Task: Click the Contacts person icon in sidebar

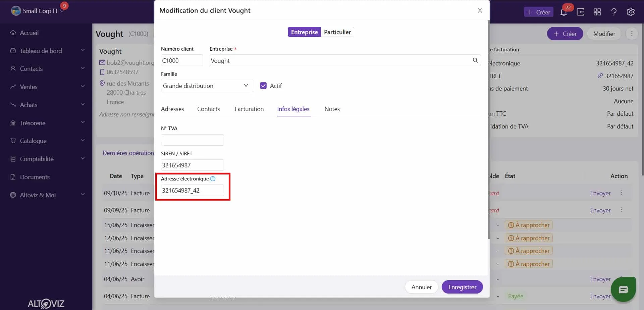Action: click(x=13, y=68)
